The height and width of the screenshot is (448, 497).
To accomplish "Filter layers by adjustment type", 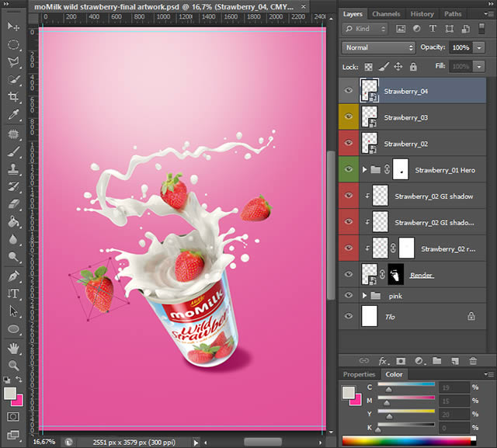I will [x=417, y=29].
